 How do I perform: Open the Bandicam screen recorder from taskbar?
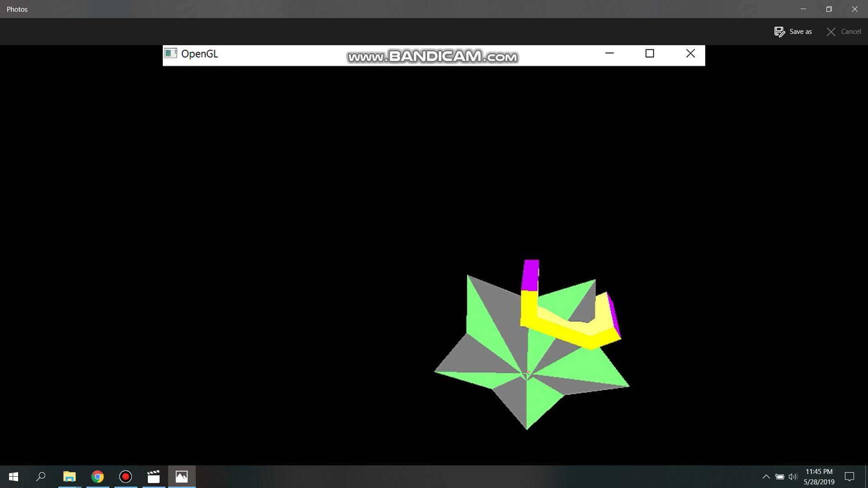click(125, 477)
